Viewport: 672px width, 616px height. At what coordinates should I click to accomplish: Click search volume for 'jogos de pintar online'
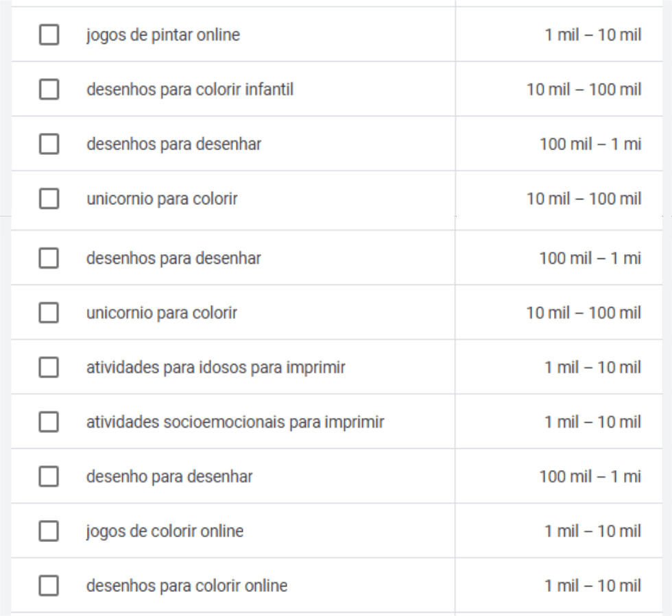point(592,35)
